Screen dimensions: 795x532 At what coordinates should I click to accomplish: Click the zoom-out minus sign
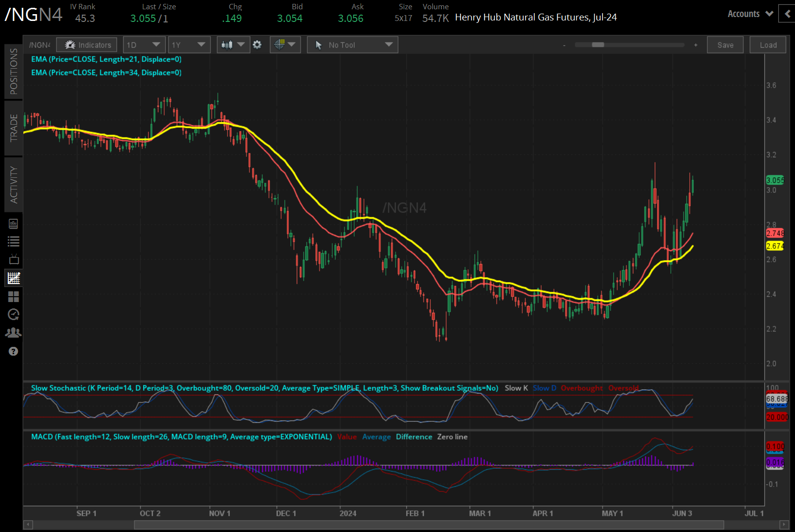(564, 45)
